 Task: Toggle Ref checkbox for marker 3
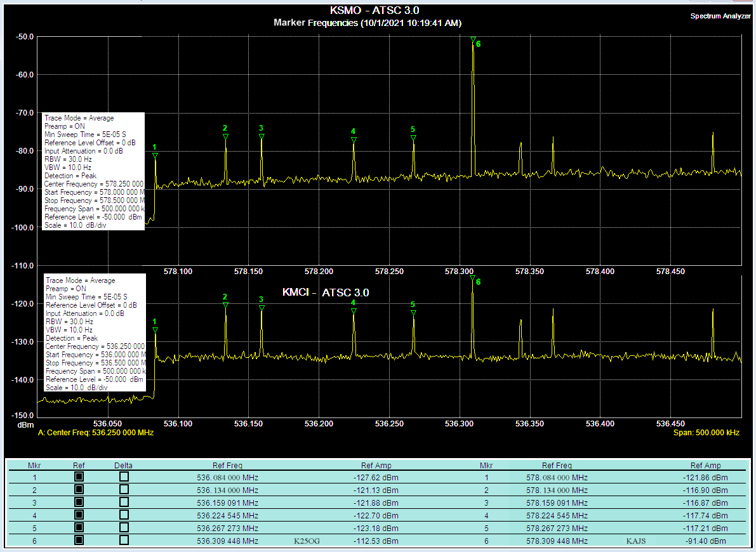79,502
